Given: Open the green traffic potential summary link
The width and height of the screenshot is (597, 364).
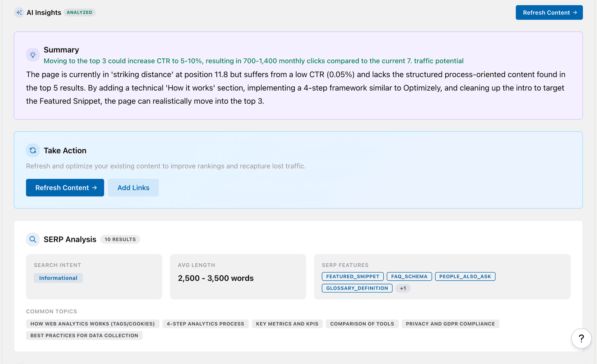Looking at the screenshot, I should (x=253, y=61).
